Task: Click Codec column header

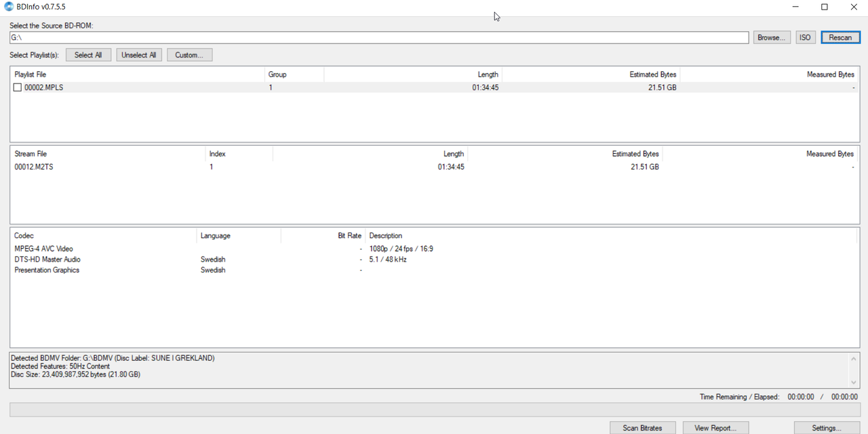Action: coord(104,236)
